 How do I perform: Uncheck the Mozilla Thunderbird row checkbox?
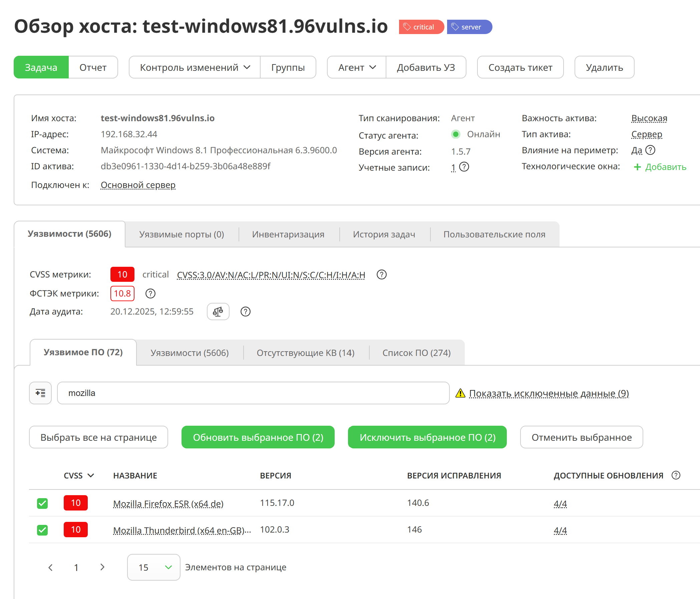coord(43,530)
